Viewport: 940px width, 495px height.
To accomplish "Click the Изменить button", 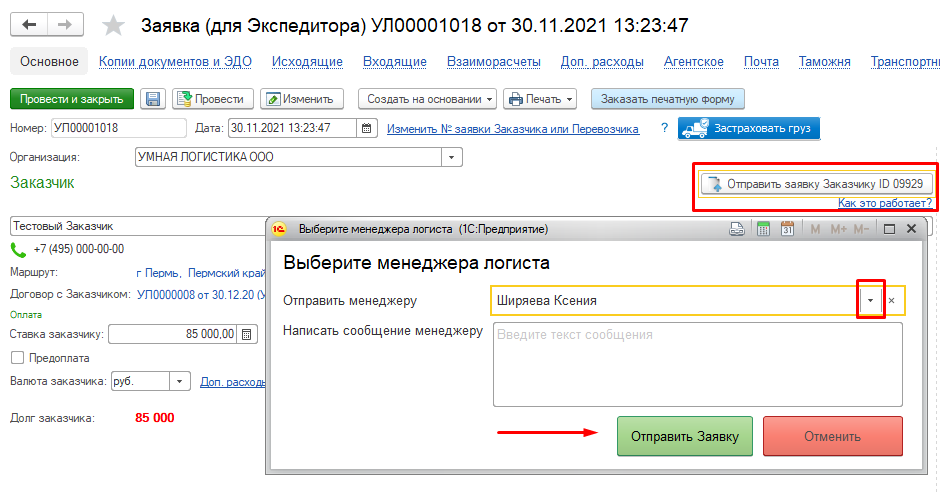I will pyautogui.click(x=302, y=99).
